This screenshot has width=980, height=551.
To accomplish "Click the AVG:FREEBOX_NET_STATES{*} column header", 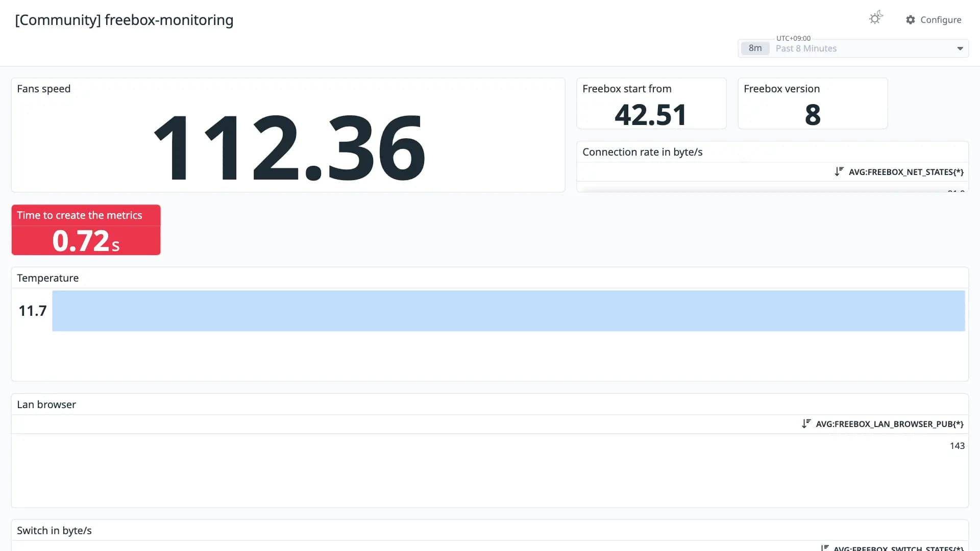I will pyautogui.click(x=906, y=172).
